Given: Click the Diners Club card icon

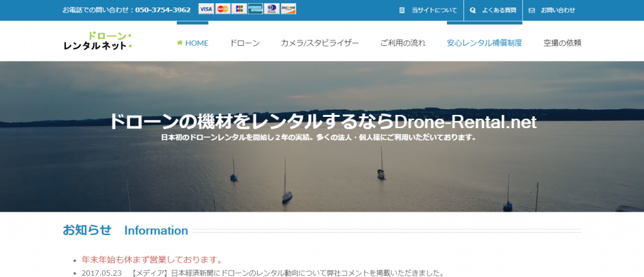Looking at the screenshot, I should click(271, 9).
